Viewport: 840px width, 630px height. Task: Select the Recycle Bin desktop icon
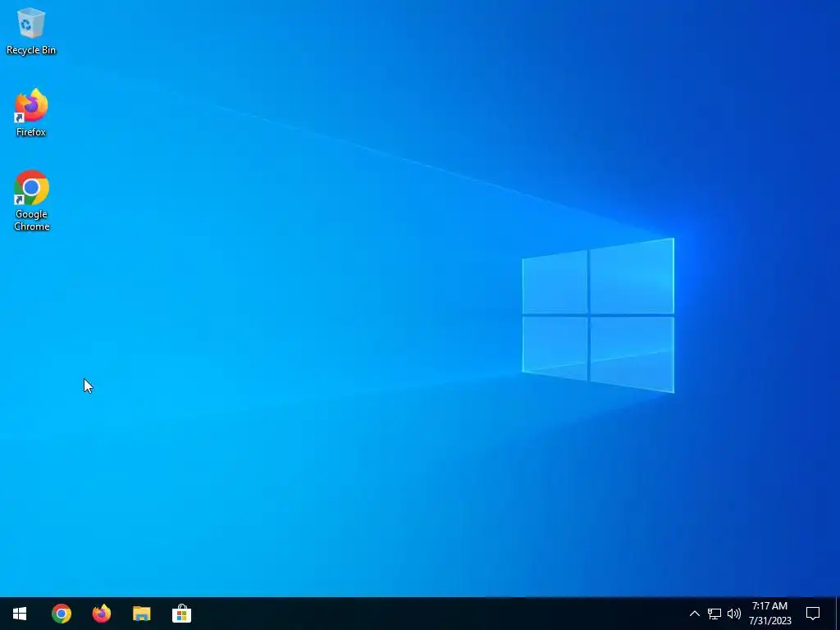point(31,31)
